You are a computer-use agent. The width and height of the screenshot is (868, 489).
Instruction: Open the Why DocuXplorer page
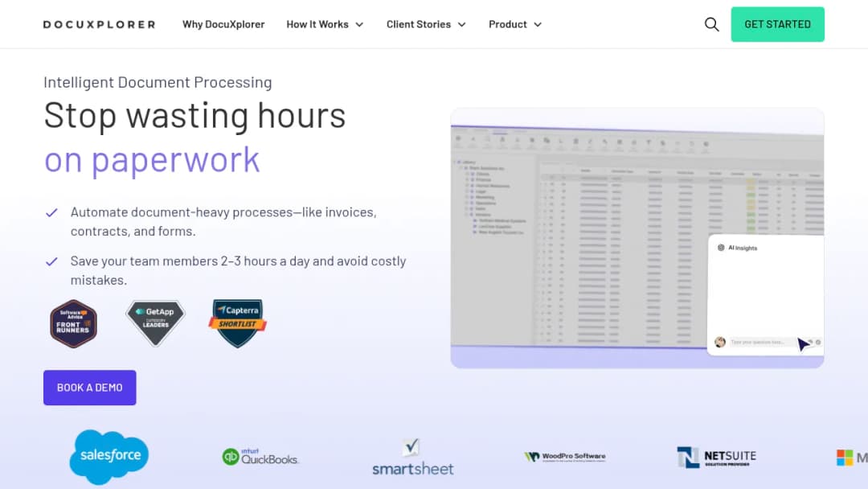(x=223, y=24)
